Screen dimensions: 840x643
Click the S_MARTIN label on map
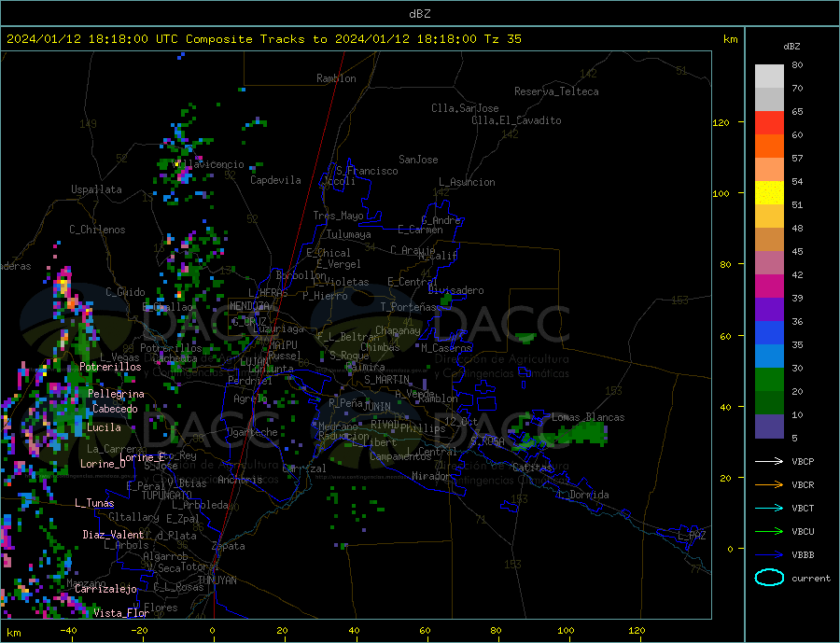point(386,380)
